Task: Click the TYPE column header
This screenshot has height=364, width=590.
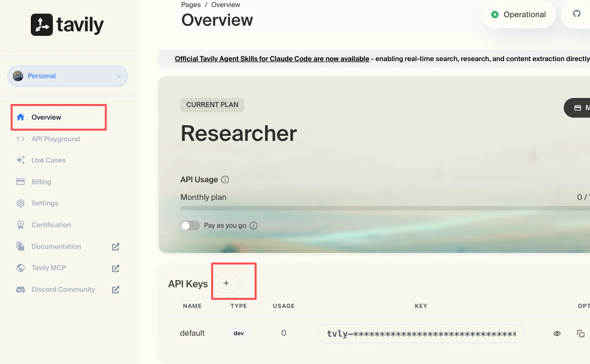Action: click(238, 306)
